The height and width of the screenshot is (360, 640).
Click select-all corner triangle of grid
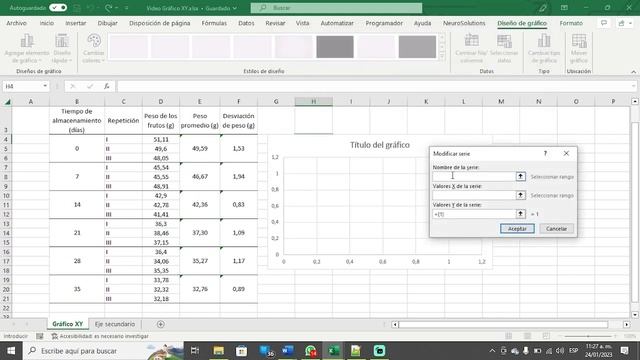pos(7,102)
